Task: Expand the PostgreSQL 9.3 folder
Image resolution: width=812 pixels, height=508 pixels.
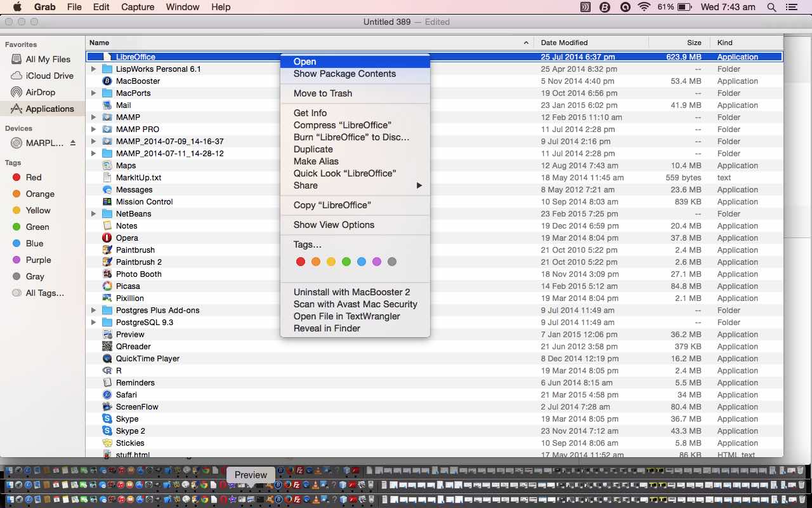Action: tap(93, 323)
